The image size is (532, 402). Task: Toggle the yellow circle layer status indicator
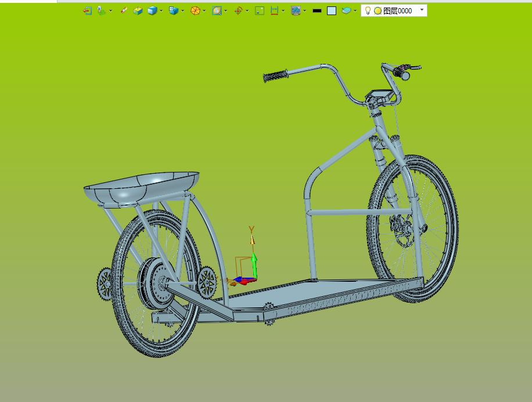[x=378, y=10]
